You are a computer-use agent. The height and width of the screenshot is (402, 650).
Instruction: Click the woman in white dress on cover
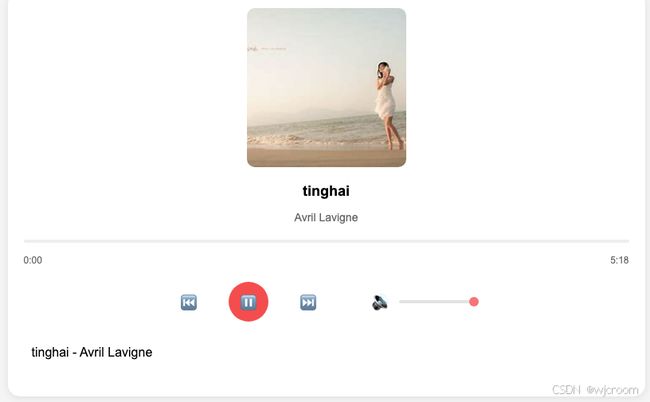[388, 105]
